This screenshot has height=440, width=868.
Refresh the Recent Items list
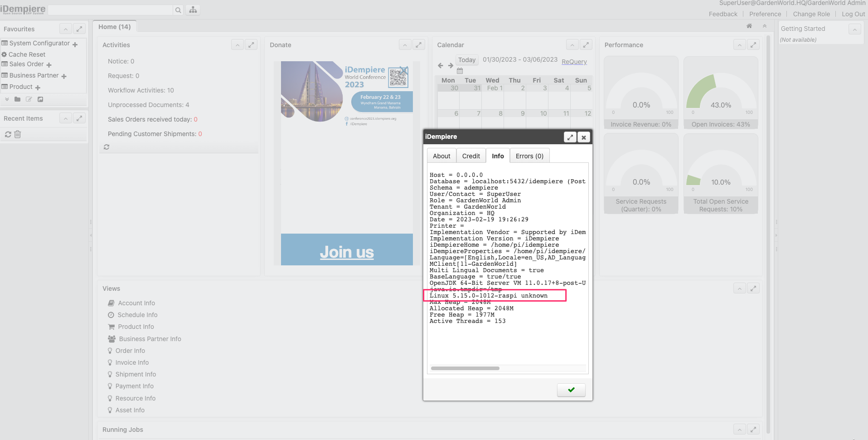[7, 134]
